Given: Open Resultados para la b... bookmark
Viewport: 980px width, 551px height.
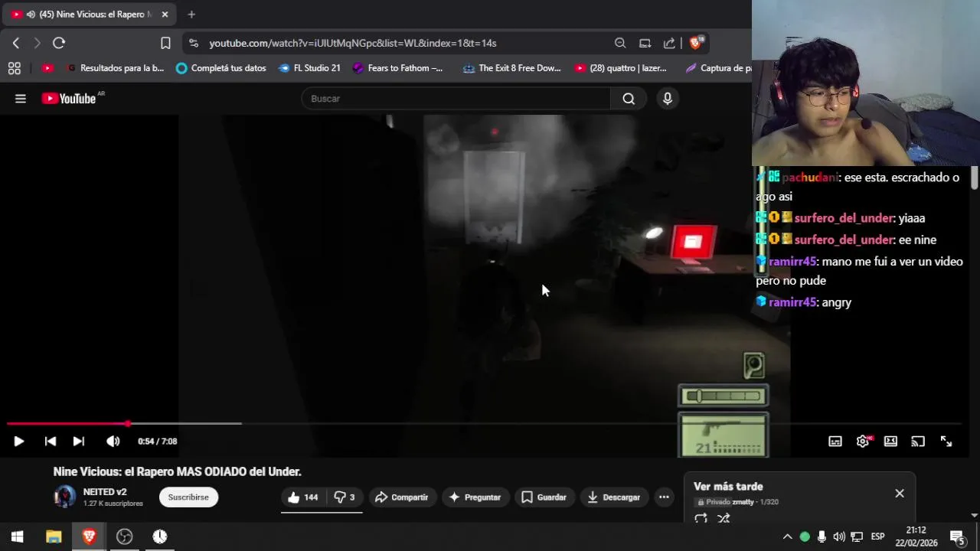Looking at the screenshot, I should (116, 68).
